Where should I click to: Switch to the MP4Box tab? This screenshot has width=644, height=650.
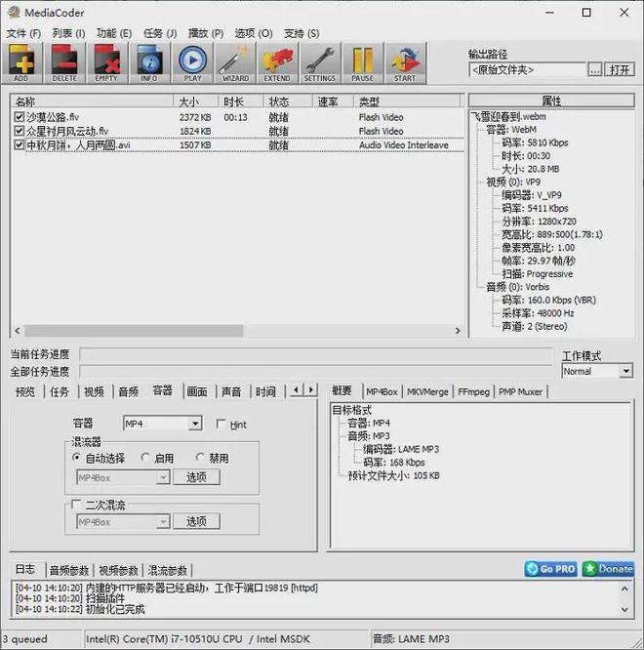[x=382, y=391]
